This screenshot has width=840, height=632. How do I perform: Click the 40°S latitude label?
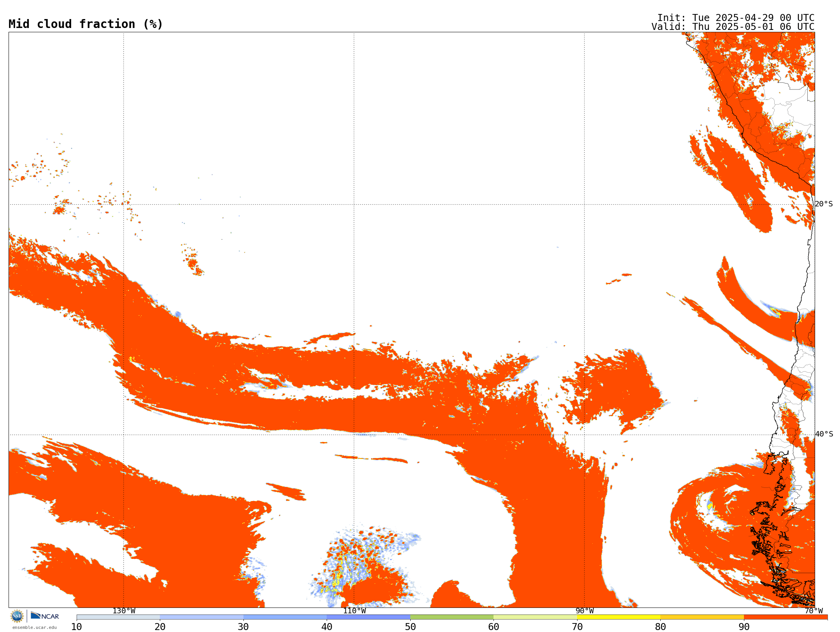point(824,434)
